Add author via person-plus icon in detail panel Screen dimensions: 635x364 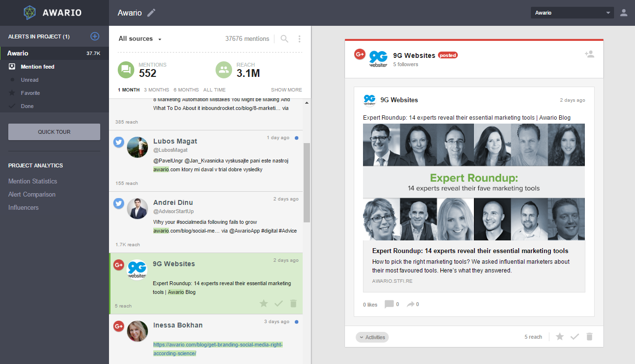(x=589, y=54)
